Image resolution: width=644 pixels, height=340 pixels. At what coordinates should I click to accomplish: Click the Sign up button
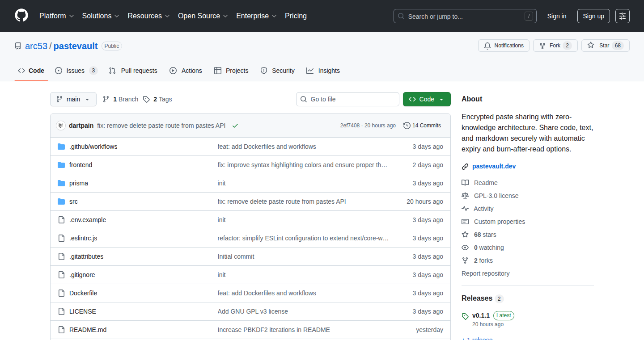tap(593, 16)
